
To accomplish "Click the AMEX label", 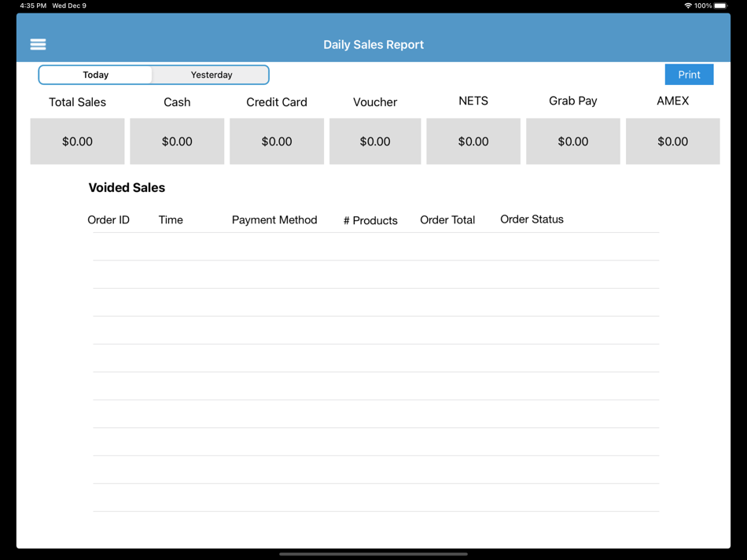I will [672, 101].
